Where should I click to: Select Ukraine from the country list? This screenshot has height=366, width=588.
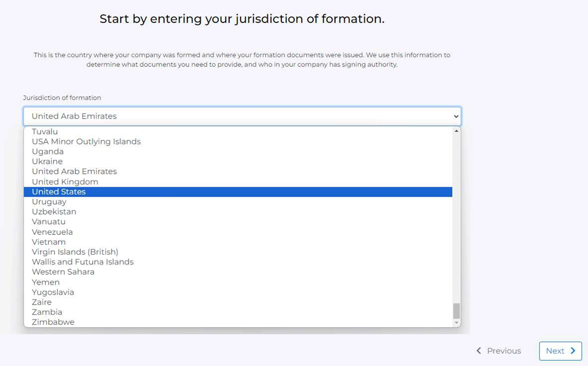pyautogui.click(x=238, y=161)
